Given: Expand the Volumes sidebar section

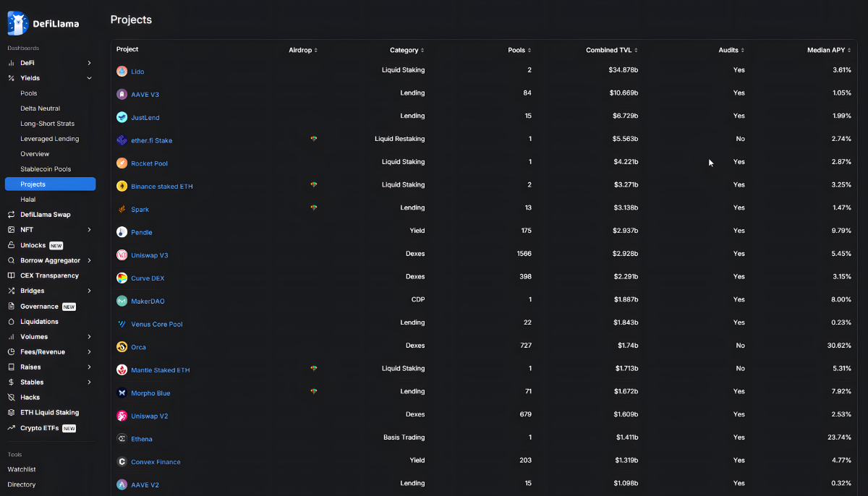Looking at the screenshot, I should 88,336.
